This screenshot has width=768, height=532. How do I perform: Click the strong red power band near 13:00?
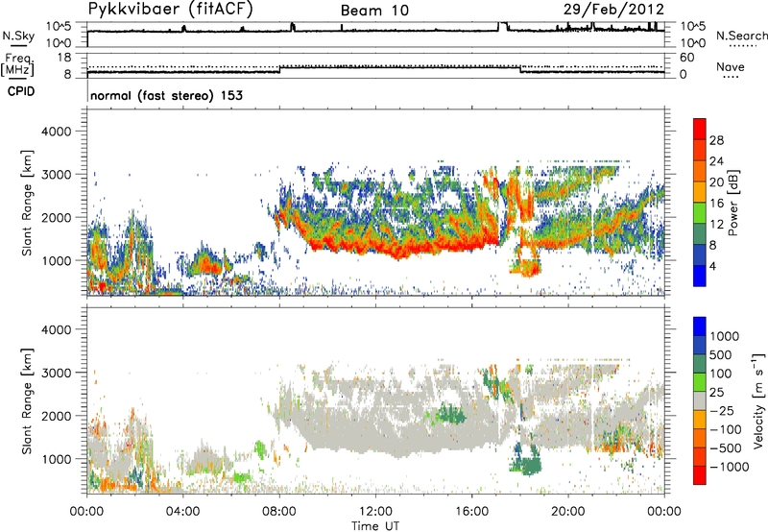coord(399,250)
